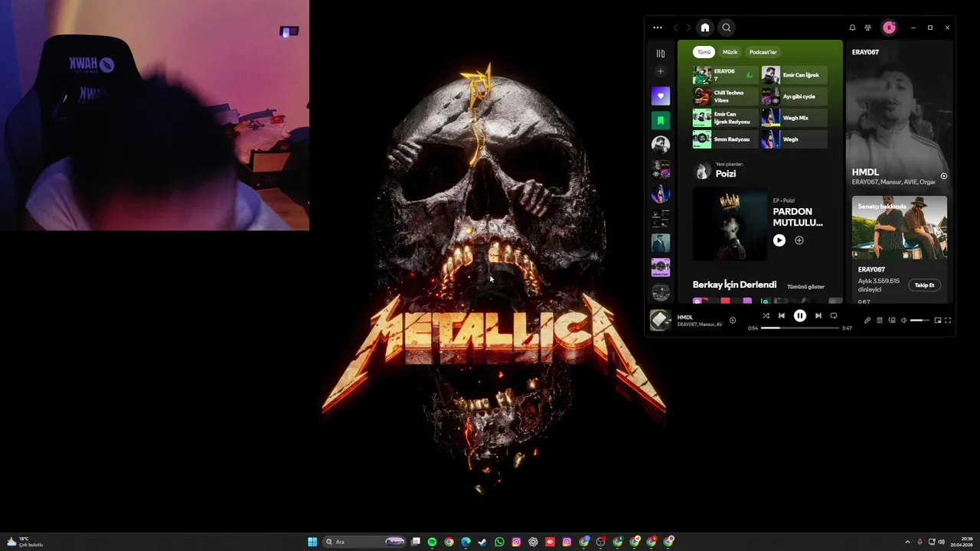Screen dimensions: 980x551
Task: Open the PARDON MUTLULU album cover
Action: [730, 226]
